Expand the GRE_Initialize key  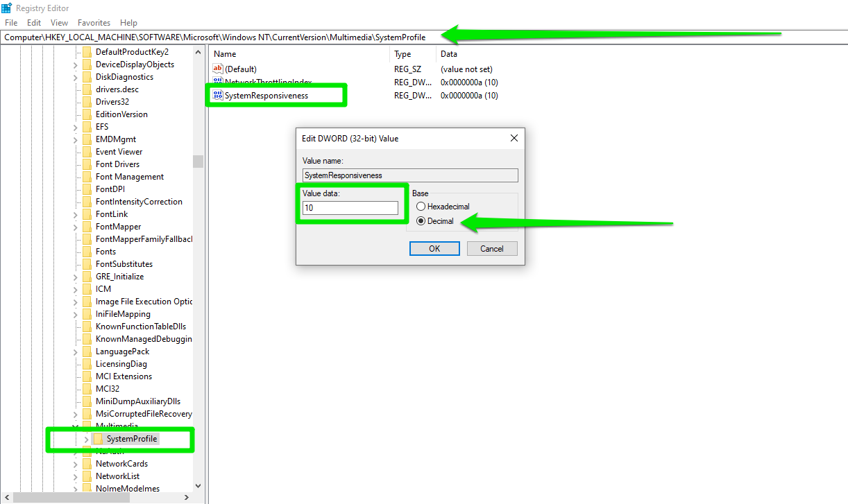[76, 277]
